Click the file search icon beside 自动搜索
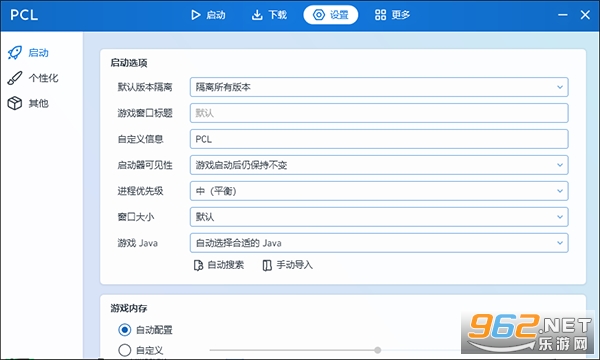The image size is (600, 360). 198,265
